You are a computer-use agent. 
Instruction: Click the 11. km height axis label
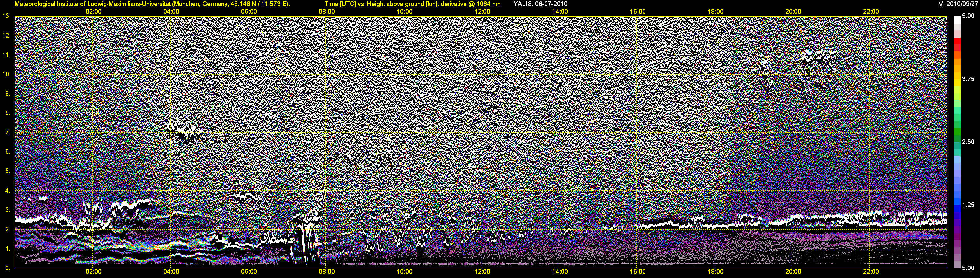click(7, 55)
